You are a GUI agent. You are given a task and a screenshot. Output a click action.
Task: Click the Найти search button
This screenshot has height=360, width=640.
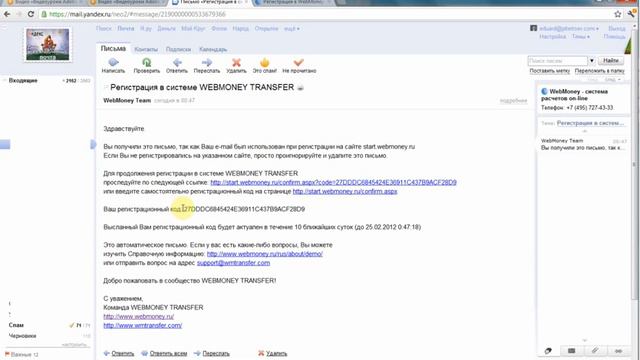[x=611, y=60]
